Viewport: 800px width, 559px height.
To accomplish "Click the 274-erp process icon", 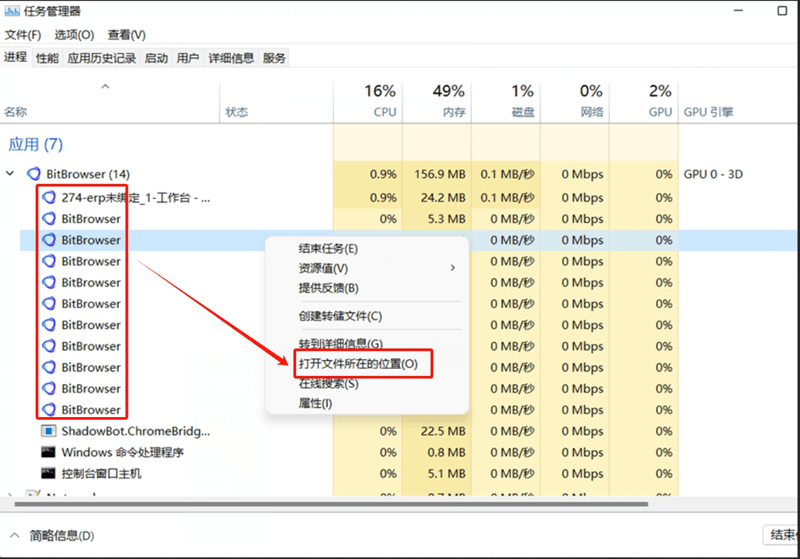I will tap(49, 197).
